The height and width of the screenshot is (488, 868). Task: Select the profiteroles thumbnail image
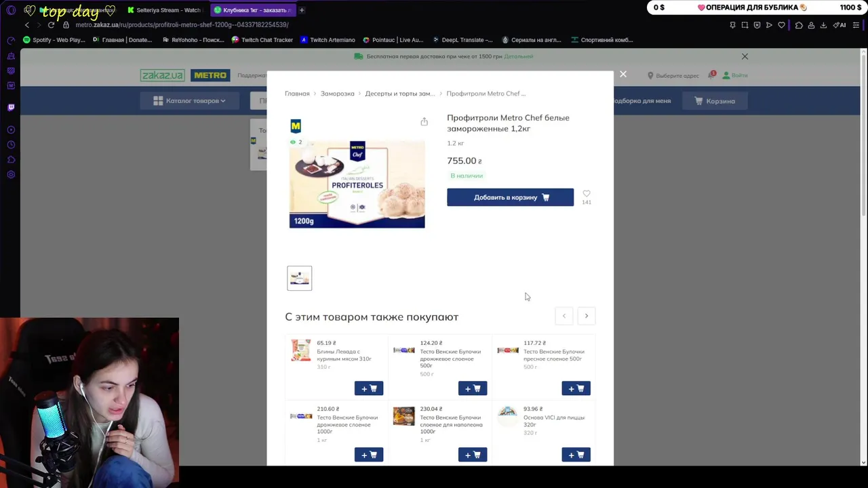point(299,279)
